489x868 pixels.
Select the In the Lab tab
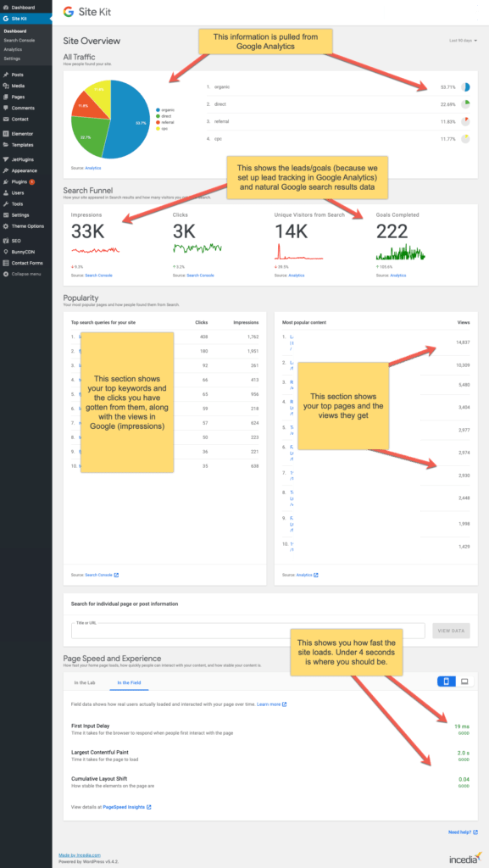(x=85, y=682)
